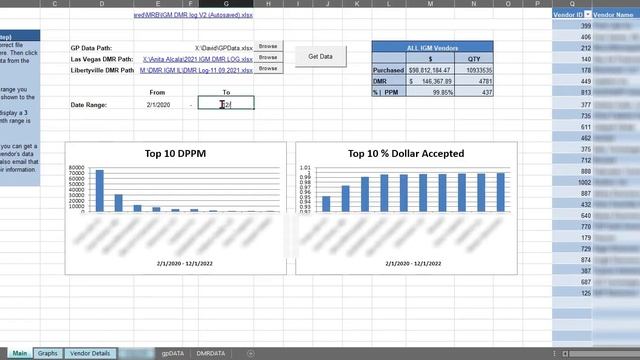Select the DMR QTY cell 4781
Image resolution: width=640 pixels, height=360 pixels.
(474, 81)
